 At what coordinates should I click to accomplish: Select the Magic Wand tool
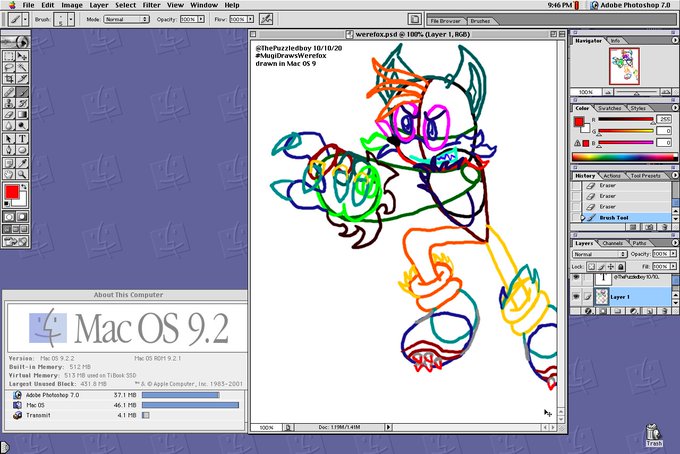point(22,67)
